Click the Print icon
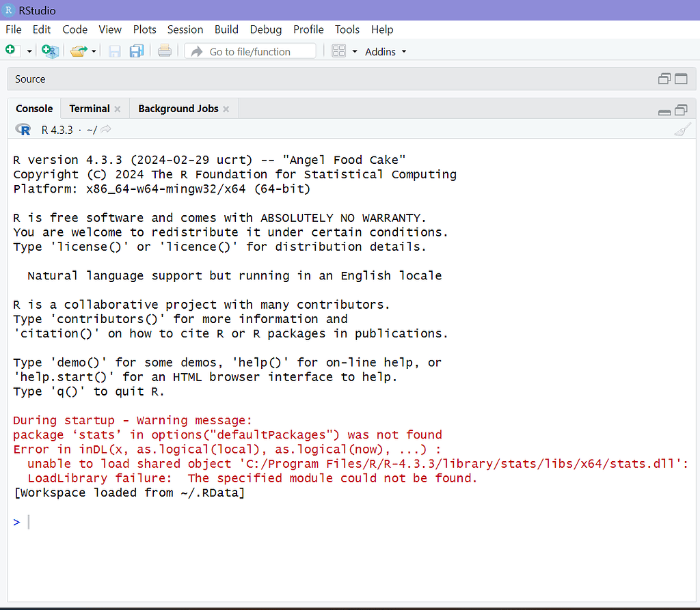This screenshot has height=610, width=700. (164, 51)
